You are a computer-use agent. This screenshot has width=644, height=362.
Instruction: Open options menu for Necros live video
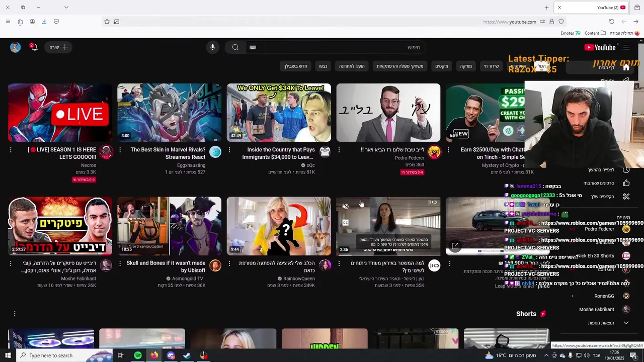(x=10, y=150)
